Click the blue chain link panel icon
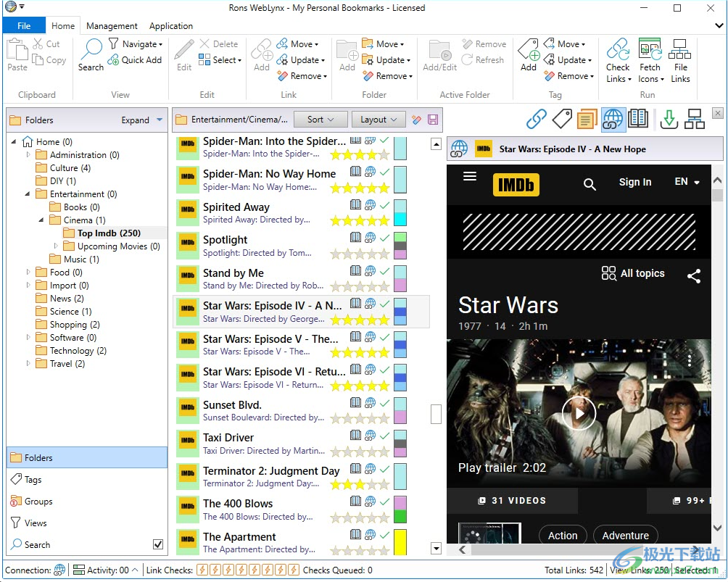The height and width of the screenshot is (582, 728). click(x=536, y=119)
